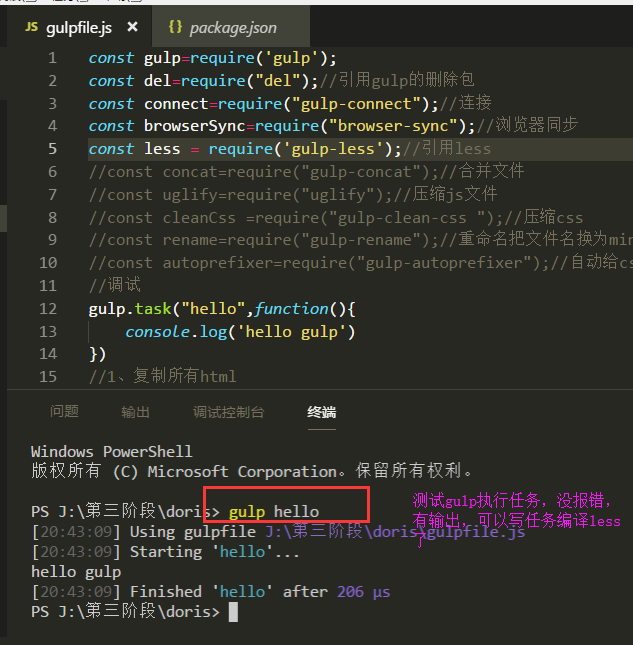Open the package.json editor tab
The width and height of the screenshot is (633, 645).
pyautogui.click(x=231, y=27)
